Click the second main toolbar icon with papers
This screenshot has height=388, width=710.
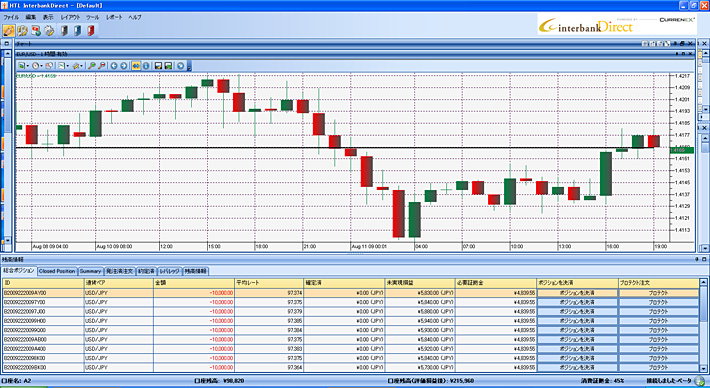pyautogui.click(x=23, y=31)
